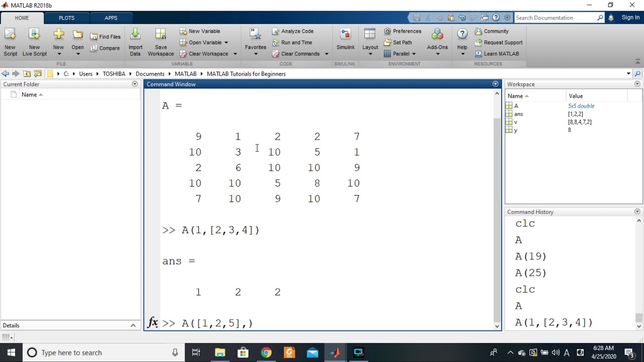Open the Favorites menu
Screen dimensions: 644x362
coord(256,42)
